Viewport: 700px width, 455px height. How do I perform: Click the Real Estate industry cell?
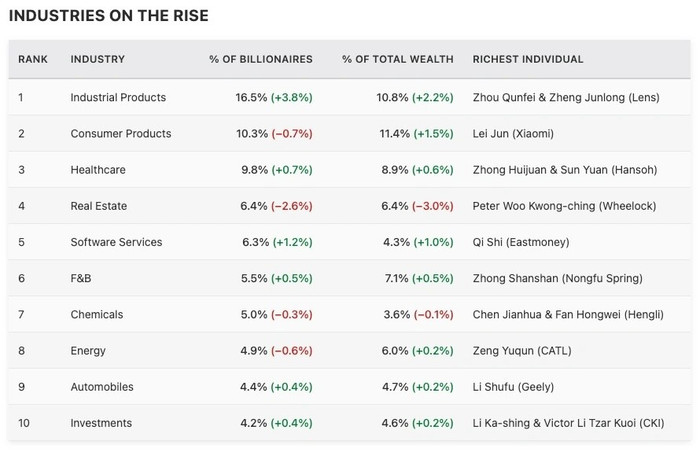click(x=99, y=206)
